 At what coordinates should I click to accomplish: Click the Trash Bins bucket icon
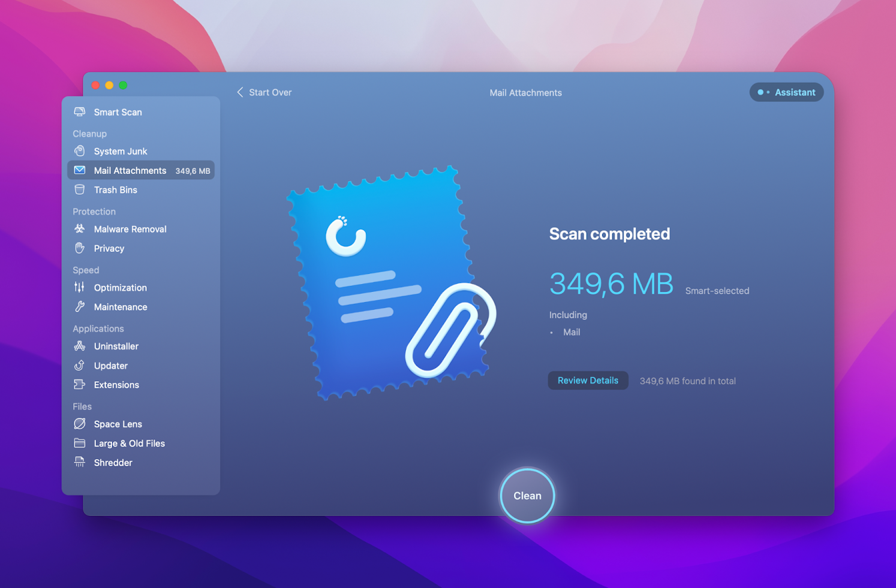click(79, 190)
